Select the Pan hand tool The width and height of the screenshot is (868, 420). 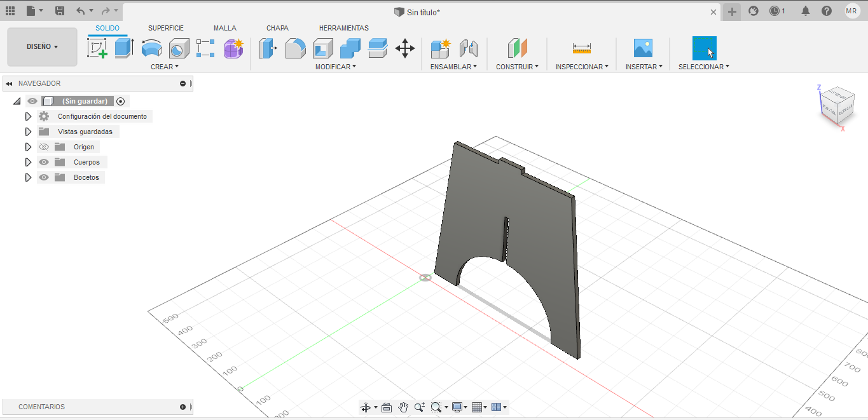coord(403,407)
